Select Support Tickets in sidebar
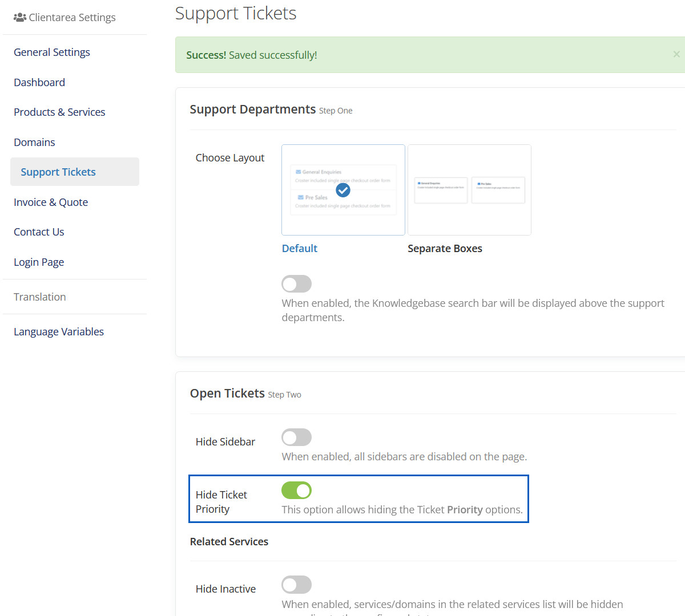This screenshot has height=616, width=685. point(58,172)
